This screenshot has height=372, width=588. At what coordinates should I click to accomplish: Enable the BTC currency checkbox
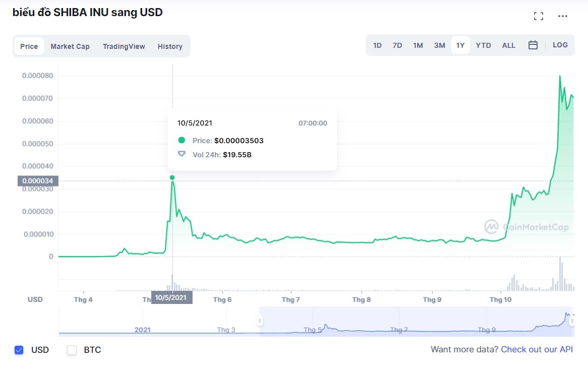pos(72,349)
